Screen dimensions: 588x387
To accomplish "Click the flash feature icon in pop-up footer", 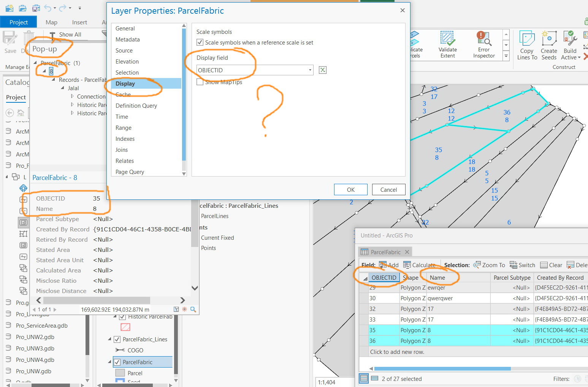I will pyautogui.click(x=185, y=309).
